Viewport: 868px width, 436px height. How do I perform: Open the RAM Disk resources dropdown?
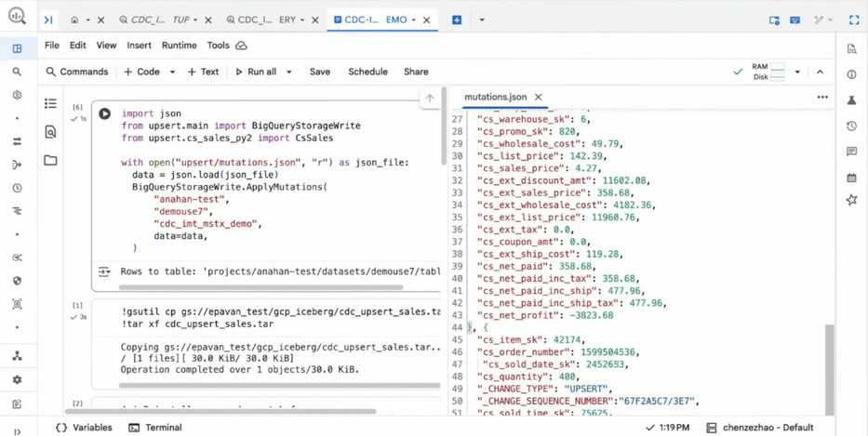pyautogui.click(x=797, y=72)
